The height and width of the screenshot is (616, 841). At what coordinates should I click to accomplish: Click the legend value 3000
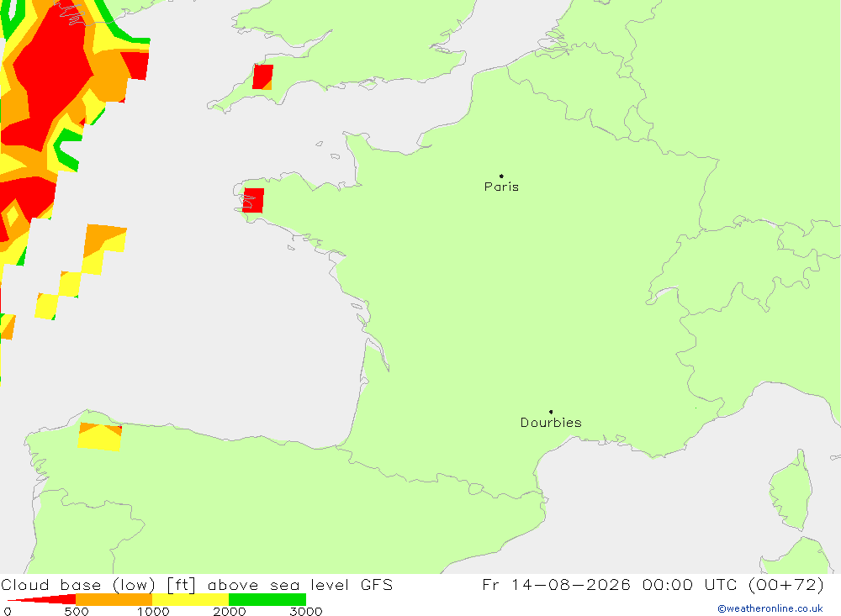306,611
